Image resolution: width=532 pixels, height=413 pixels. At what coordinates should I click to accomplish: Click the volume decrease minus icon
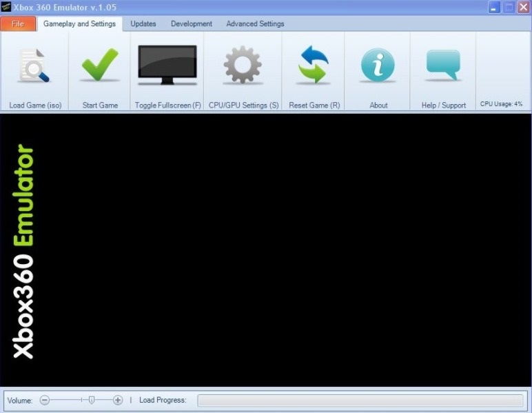point(45,400)
